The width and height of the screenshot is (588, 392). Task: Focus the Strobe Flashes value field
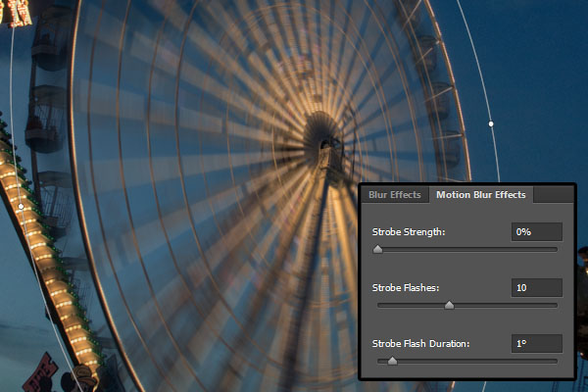(536, 288)
